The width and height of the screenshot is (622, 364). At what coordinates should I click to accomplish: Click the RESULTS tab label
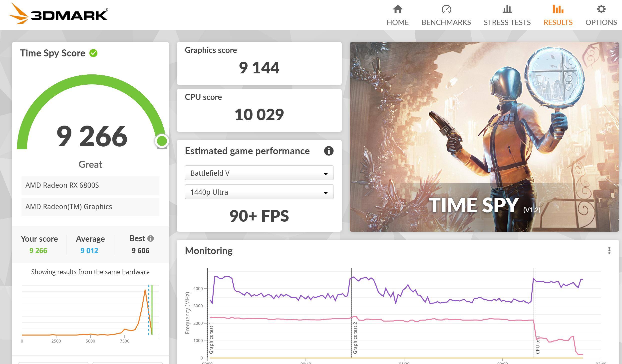tap(558, 22)
